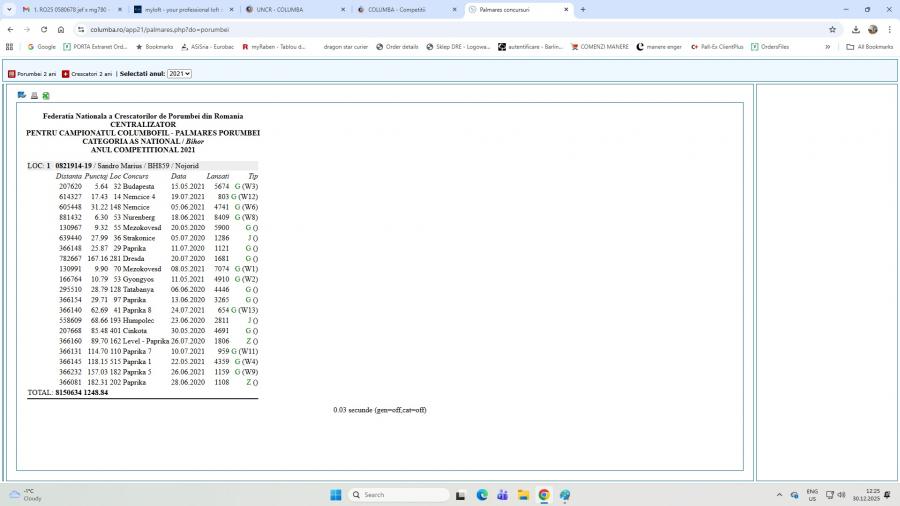The image size is (900, 506).
Task: Show hidden system tray icons
Action: 779,495
